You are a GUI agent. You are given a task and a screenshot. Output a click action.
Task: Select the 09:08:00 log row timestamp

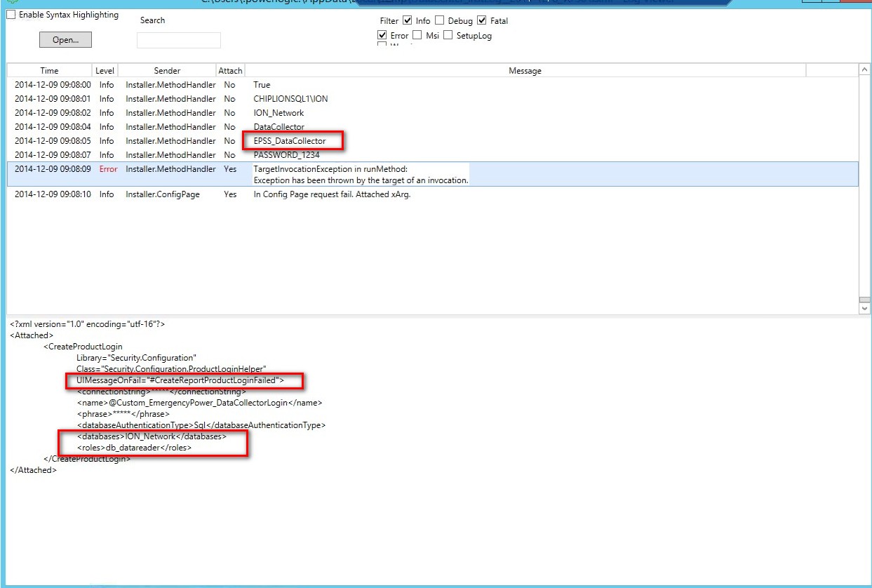pos(53,85)
